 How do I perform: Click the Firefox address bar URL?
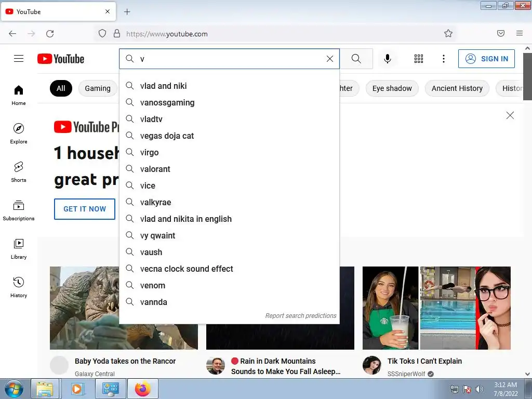tap(167, 34)
